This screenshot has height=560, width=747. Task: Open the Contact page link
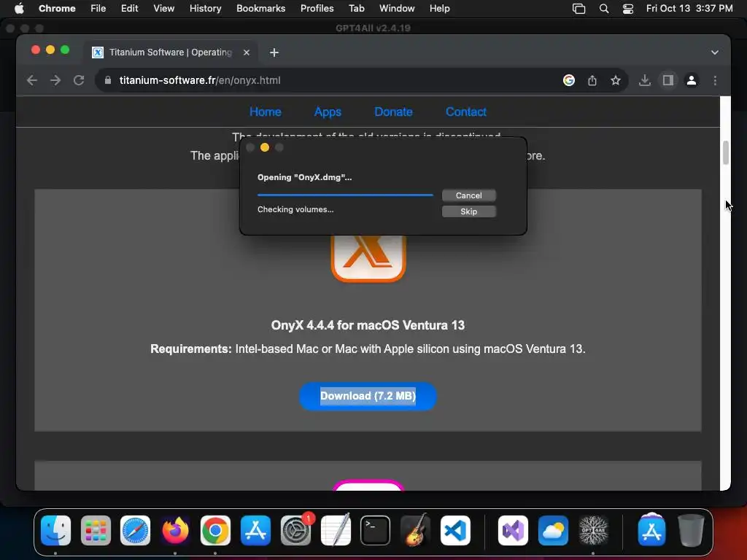tap(466, 112)
